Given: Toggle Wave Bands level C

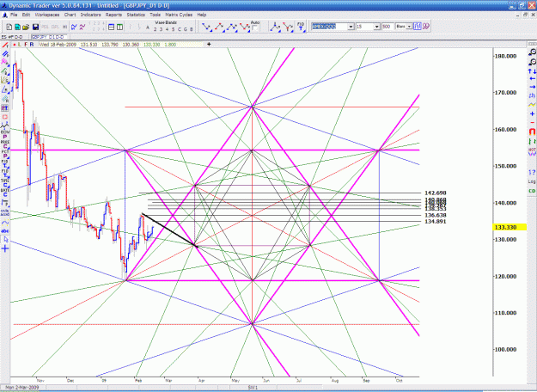Looking at the screenshot, I should (x=179, y=29).
